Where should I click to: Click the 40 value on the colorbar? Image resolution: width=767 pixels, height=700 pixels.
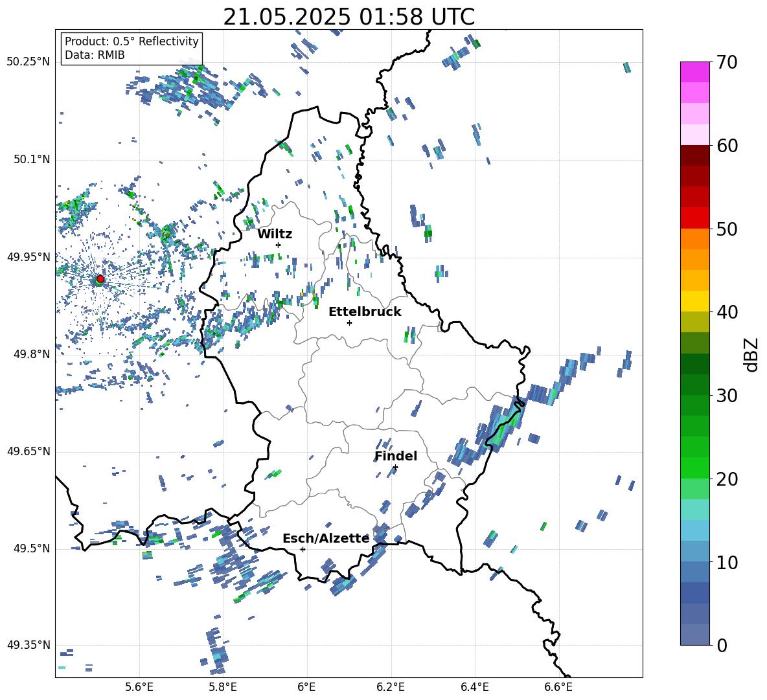pyautogui.click(x=727, y=312)
